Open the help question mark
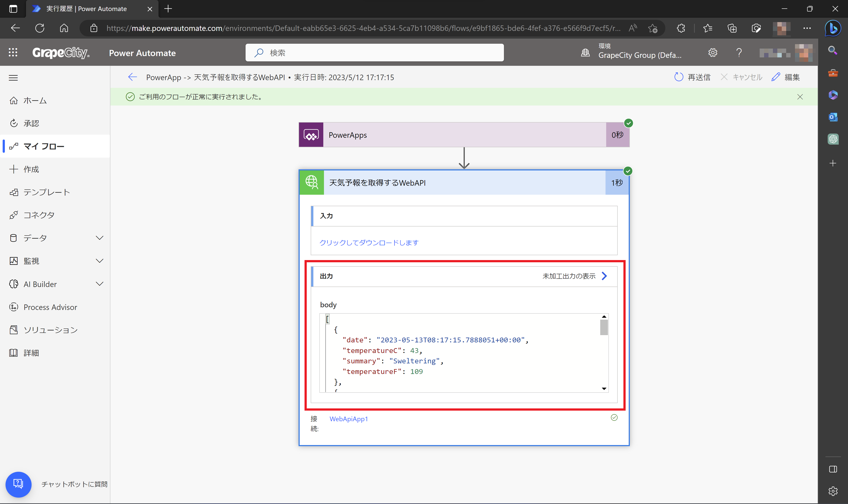The height and width of the screenshot is (504, 848). [739, 53]
